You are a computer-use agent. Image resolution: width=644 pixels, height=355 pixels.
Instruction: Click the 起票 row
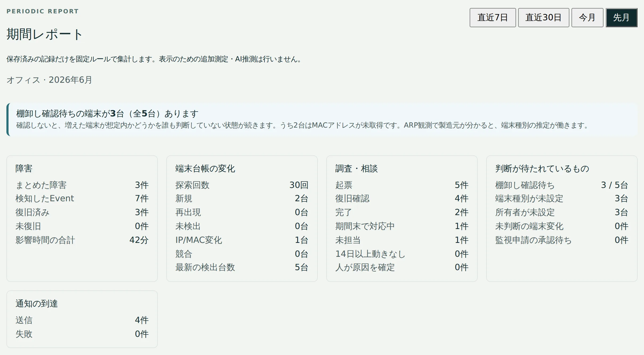[x=402, y=185]
